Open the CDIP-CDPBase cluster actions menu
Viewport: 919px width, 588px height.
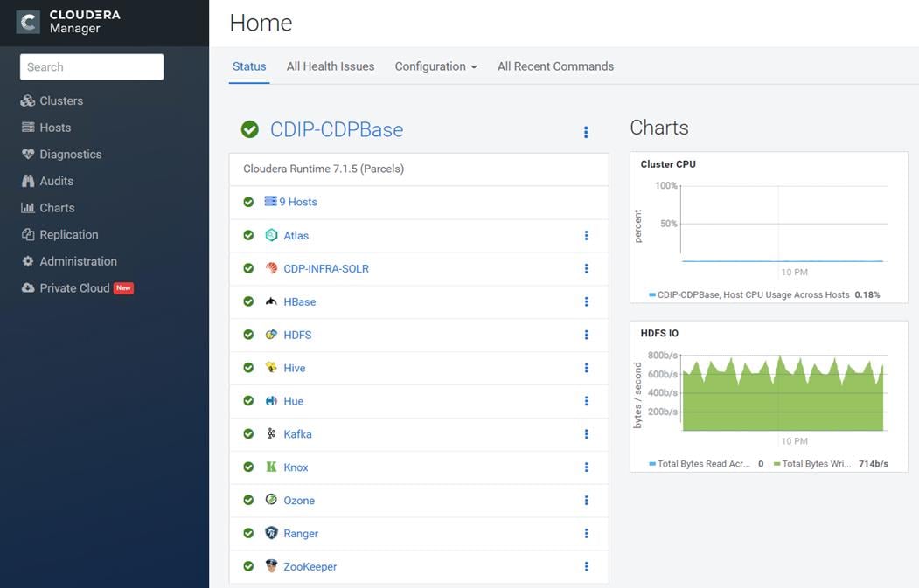586,132
